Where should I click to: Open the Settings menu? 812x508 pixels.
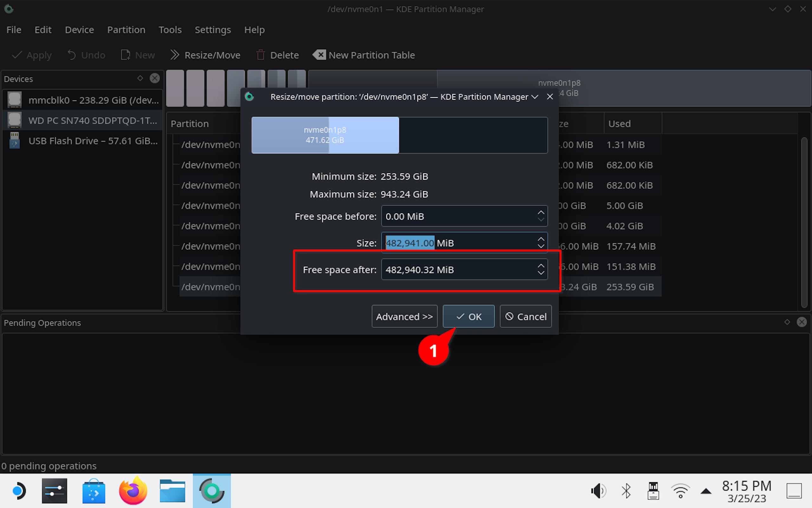pyautogui.click(x=213, y=30)
